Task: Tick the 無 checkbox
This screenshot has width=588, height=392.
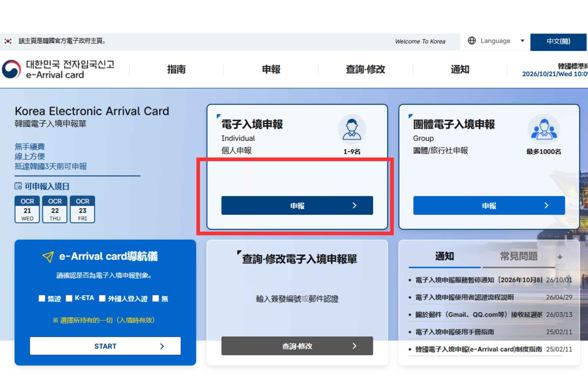Action: 155,299
